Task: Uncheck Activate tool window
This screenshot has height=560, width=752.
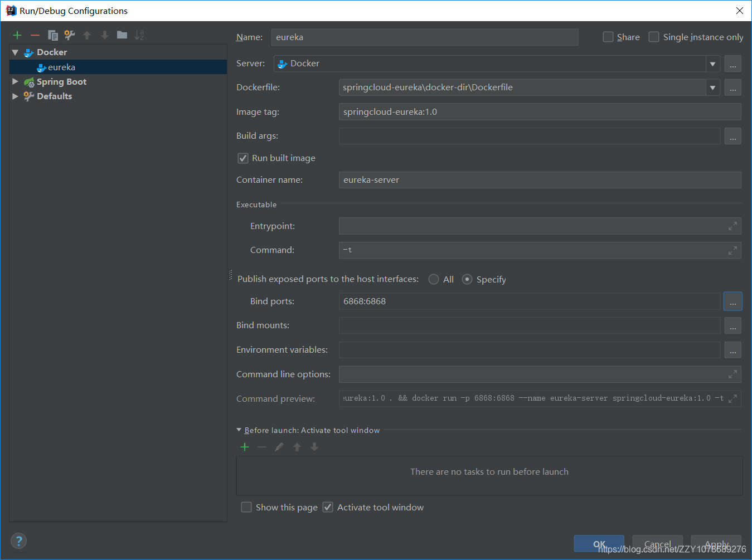Action: [x=328, y=507]
